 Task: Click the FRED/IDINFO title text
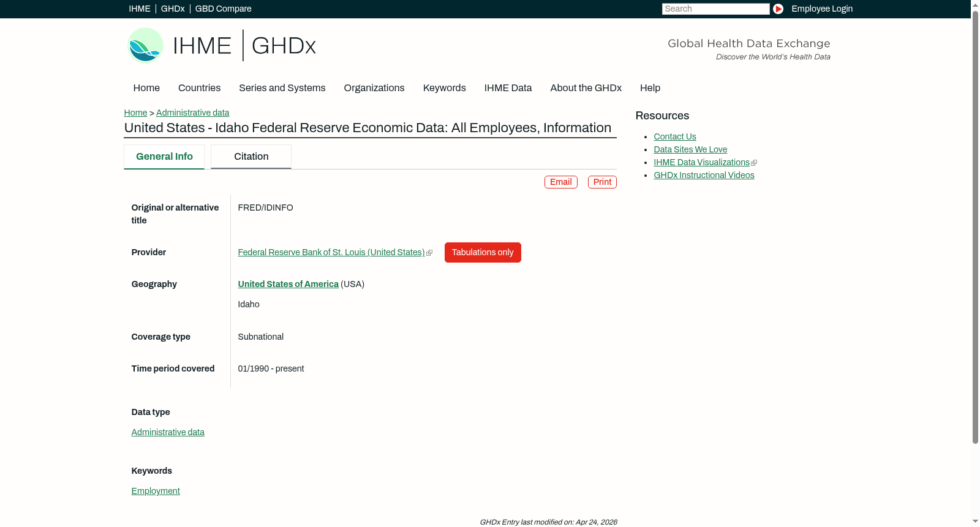click(x=266, y=208)
